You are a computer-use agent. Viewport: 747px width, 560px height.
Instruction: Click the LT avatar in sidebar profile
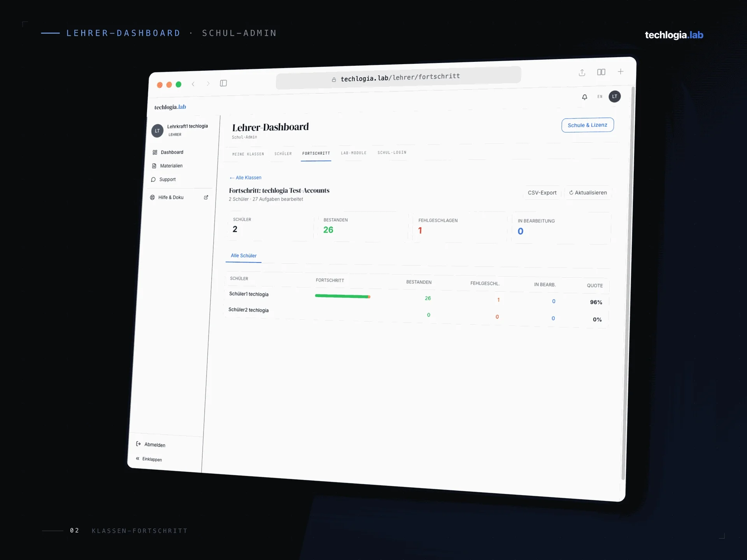157,131
